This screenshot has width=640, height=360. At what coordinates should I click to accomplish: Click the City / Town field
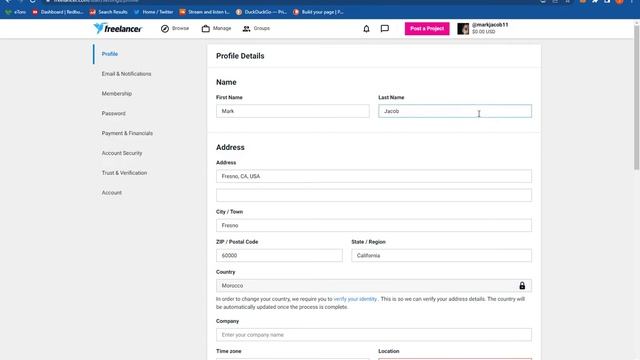pyautogui.click(x=374, y=225)
